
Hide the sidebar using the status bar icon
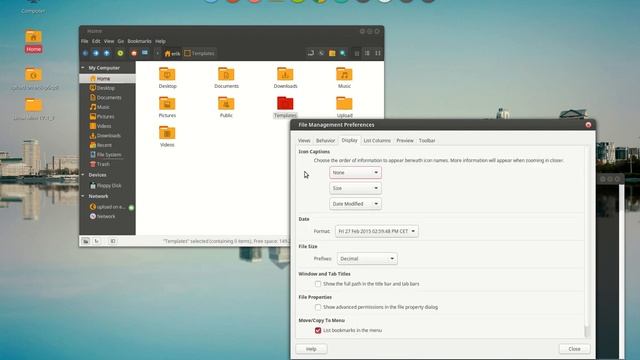tap(113, 241)
